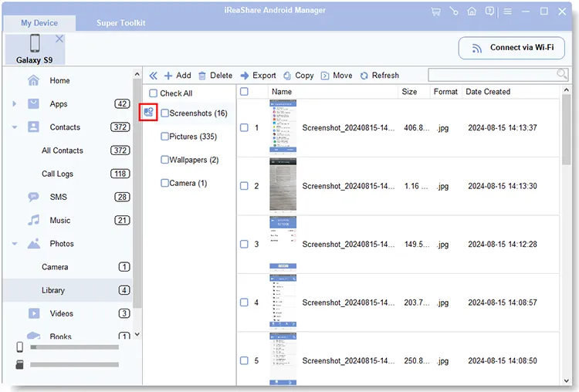Tick checkbox for row 4 screenshot
Image resolution: width=579 pixels, height=392 pixels.
pyautogui.click(x=244, y=302)
